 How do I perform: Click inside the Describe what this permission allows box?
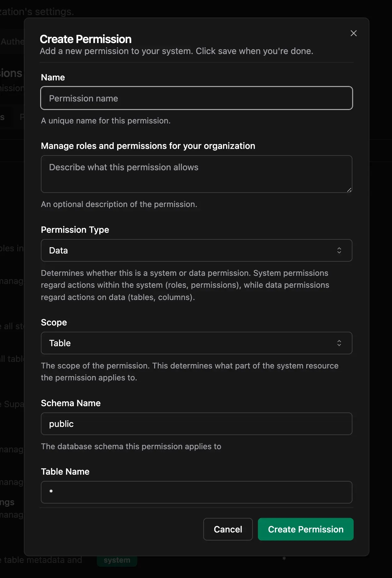click(197, 174)
